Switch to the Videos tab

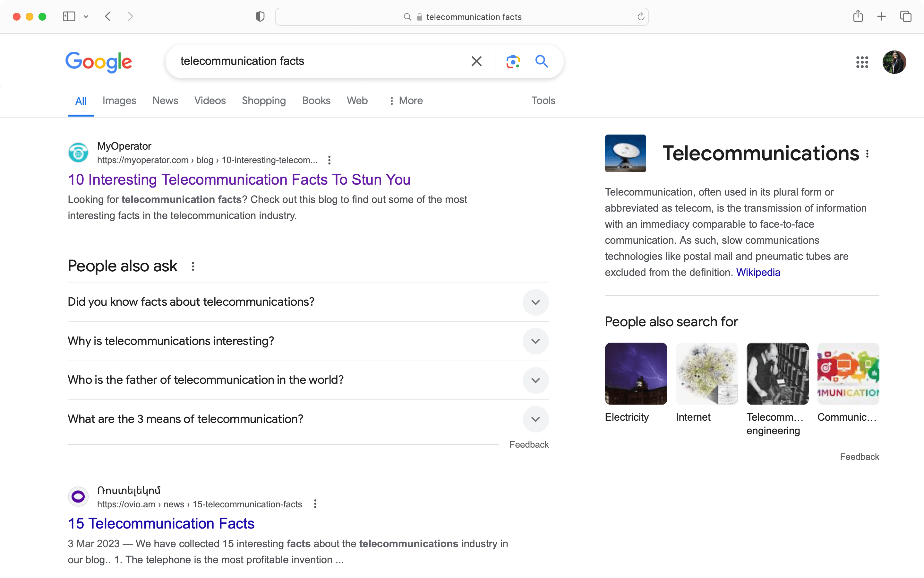[210, 101]
